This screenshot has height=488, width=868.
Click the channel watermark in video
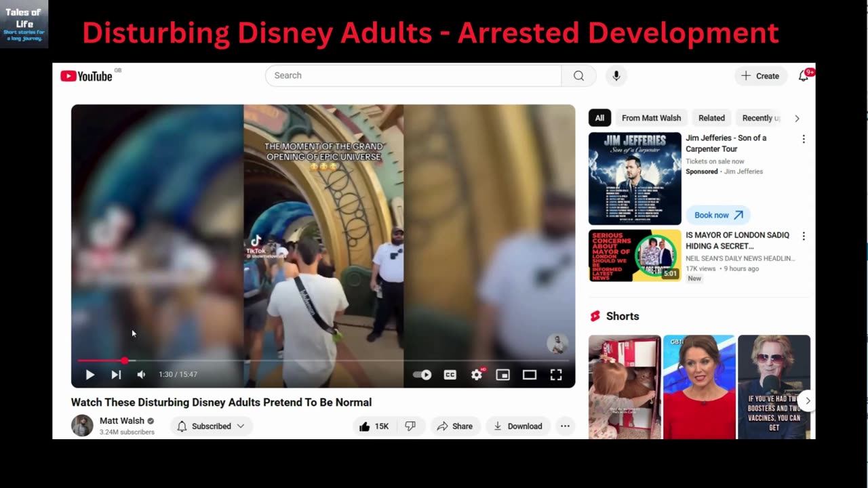[557, 344]
